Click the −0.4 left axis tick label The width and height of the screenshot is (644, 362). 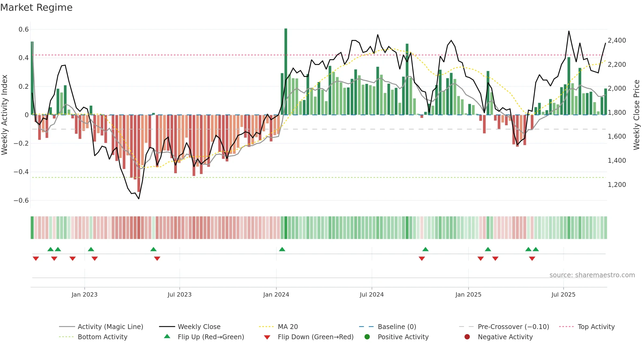(x=21, y=172)
